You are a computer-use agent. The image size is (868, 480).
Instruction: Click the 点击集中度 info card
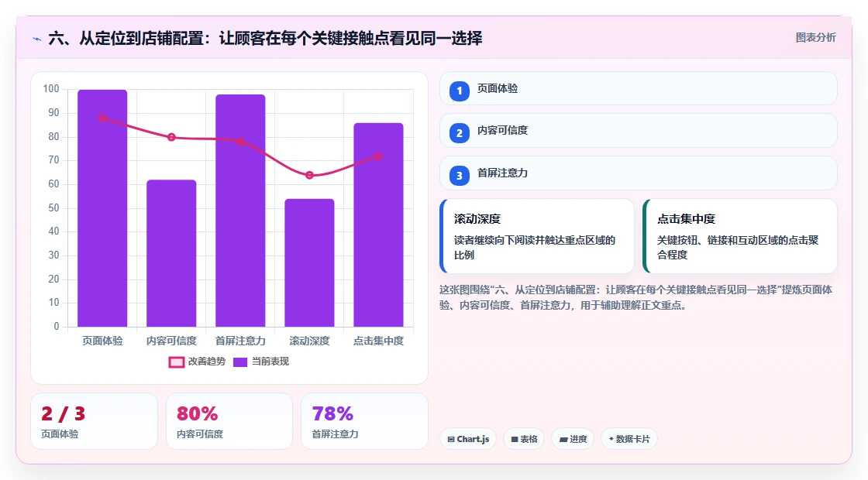pos(740,236)
